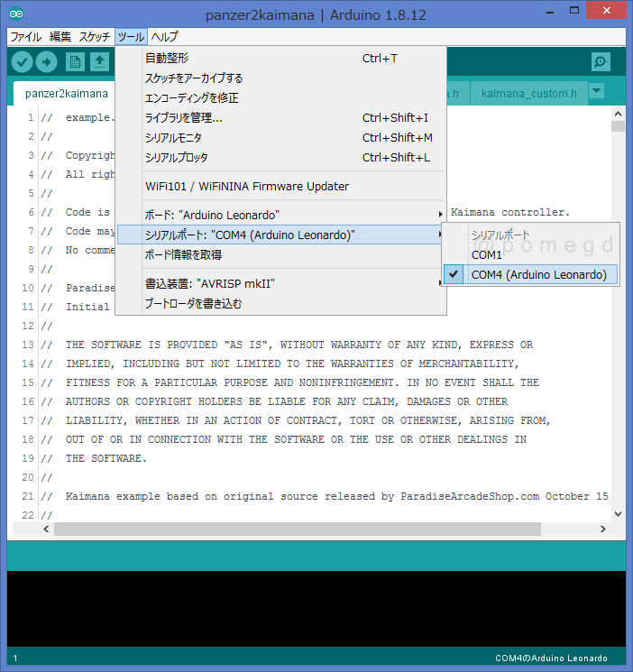Maximize the Arduino window
The width and height of the screenshot is (633, 672).
574,10
